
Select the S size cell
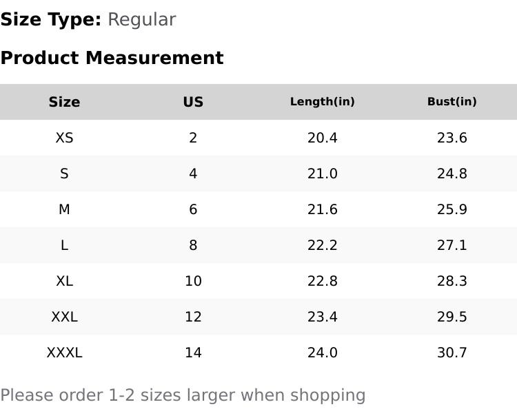[x=64, y=174]
